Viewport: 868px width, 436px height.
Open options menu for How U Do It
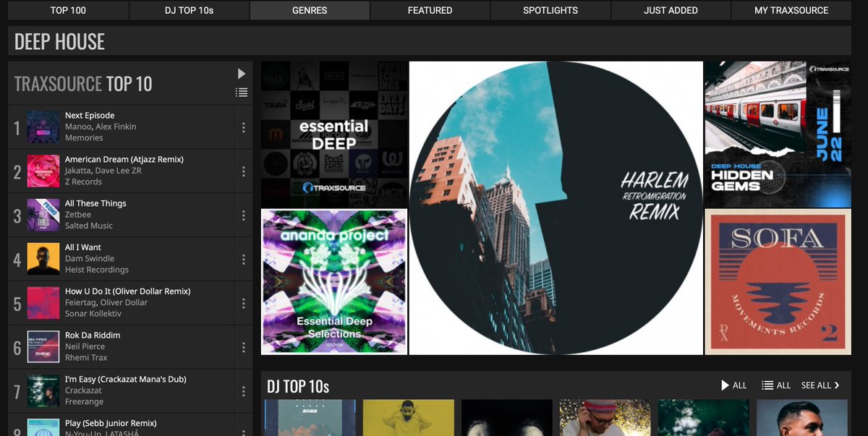(x=244, y=302)
